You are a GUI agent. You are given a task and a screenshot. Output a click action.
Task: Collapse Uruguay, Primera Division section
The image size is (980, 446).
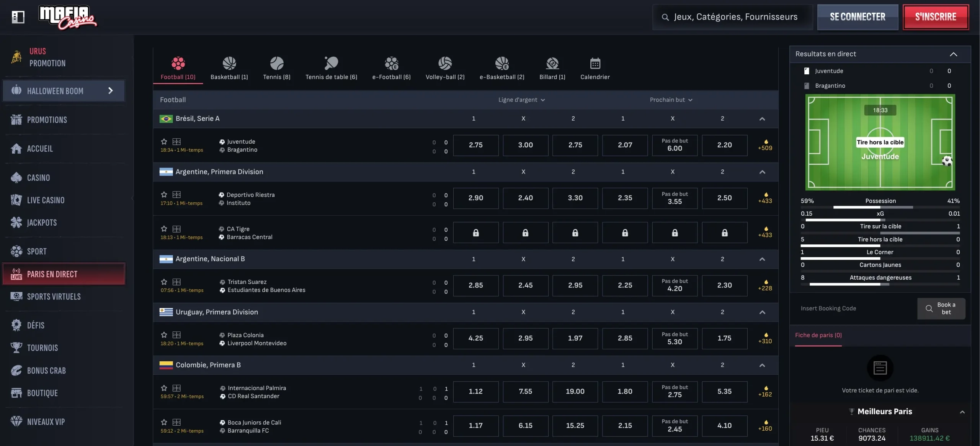tap(762, 312)
